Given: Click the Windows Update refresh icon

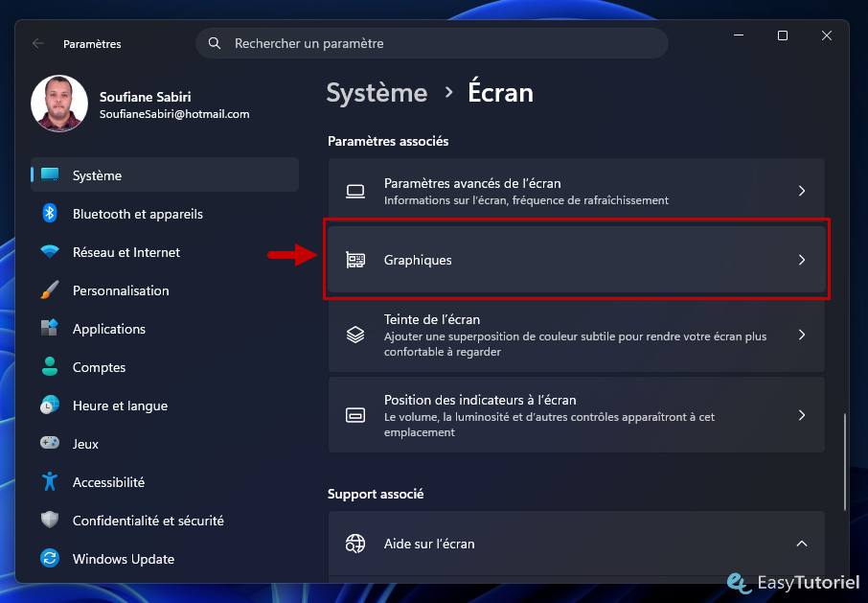Looking at the screenshot, I should (x=50, y=558).
